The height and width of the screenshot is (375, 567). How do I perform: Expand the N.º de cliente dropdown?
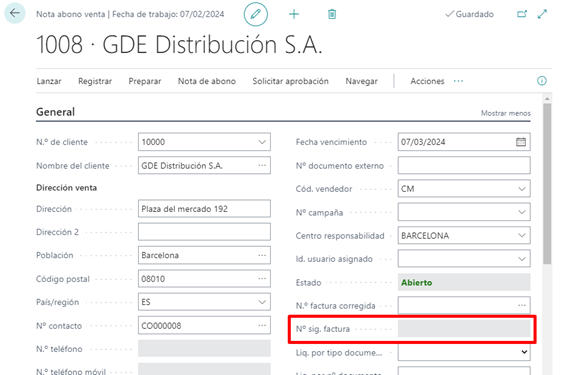click(x=262, y=142)
